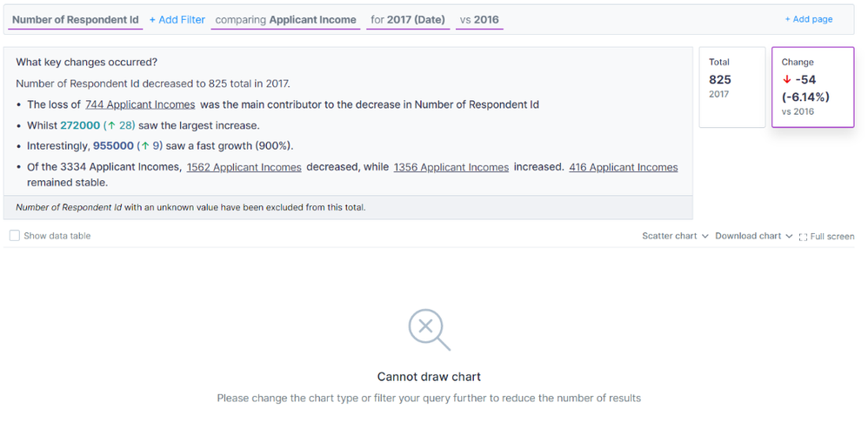Open the 1356 Applicant Incomes increased link
The image size is (868, 422).
(x=451, y=167)
